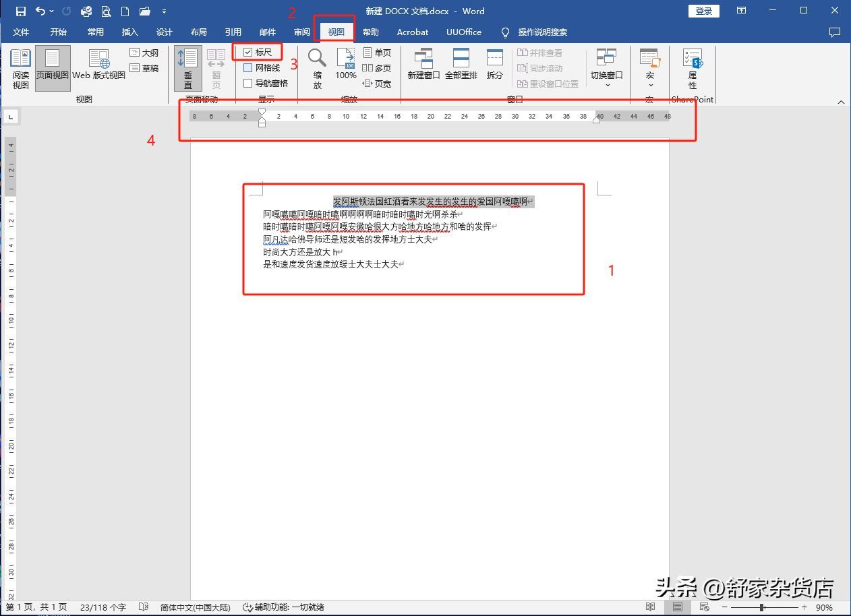The image size is (851, 616).
Task: Choose Page width (页宽) zoom
Action: pyautogui.click(x=377, y=84)
